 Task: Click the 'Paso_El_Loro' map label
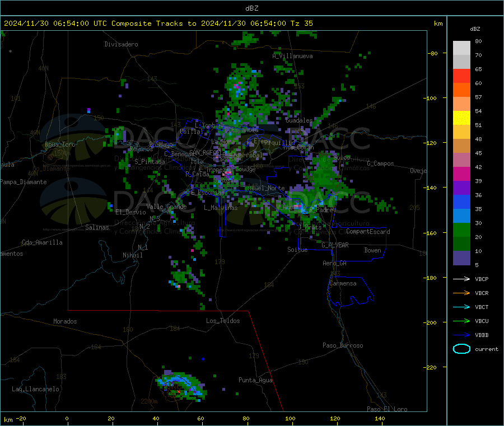tap(387, 409)
